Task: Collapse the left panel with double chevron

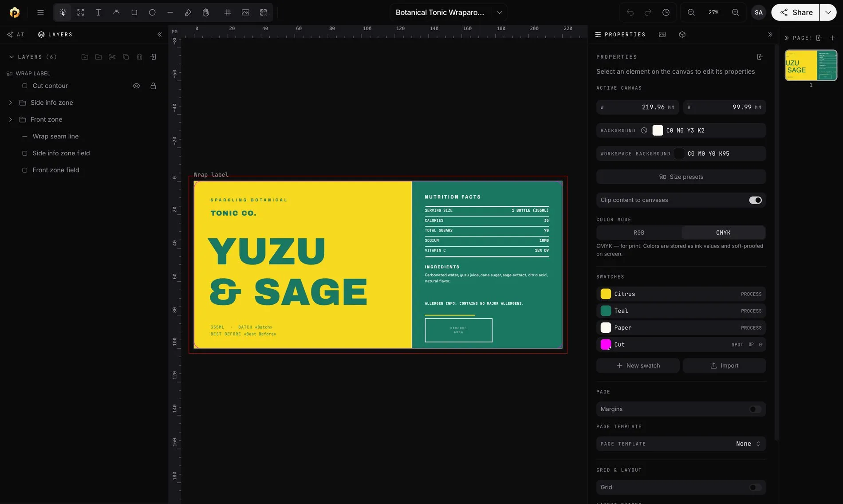Action: [159, 35]
